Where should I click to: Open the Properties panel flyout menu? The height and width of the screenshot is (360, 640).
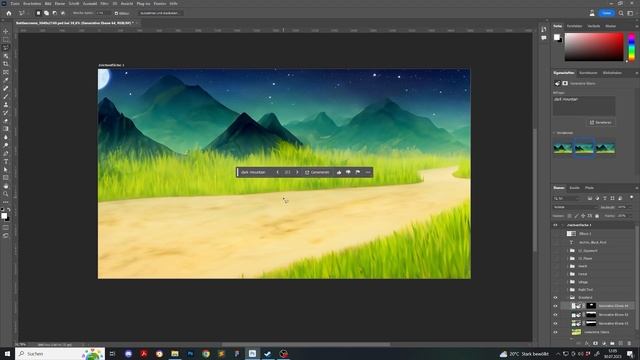(x=636, y=73)
